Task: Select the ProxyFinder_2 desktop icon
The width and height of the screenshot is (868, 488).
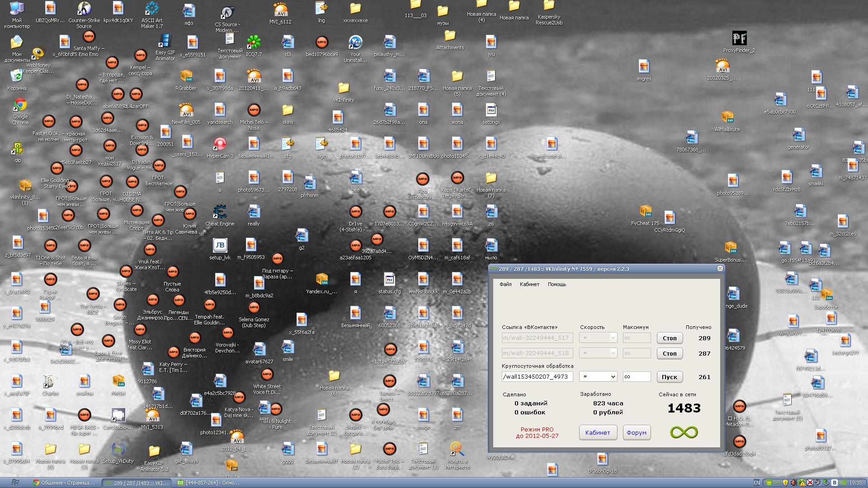Action: [x=739, y=42]
